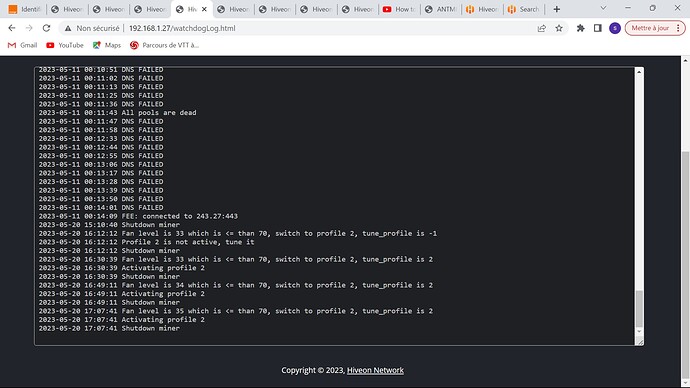Screen dimensions: 690x388
Task: Close the active Hiveon tab
Action: click(x=204, y=9)
